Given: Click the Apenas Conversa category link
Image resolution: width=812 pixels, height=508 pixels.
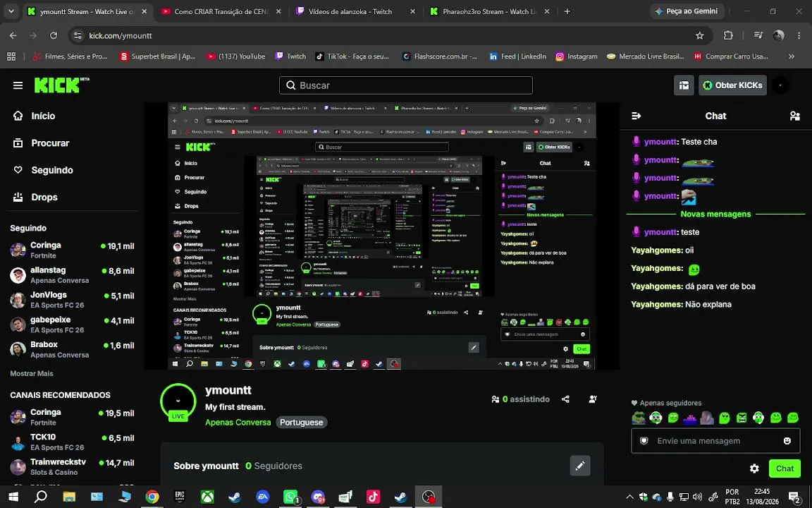Looking at the screenshot, I should click(238, 423).
